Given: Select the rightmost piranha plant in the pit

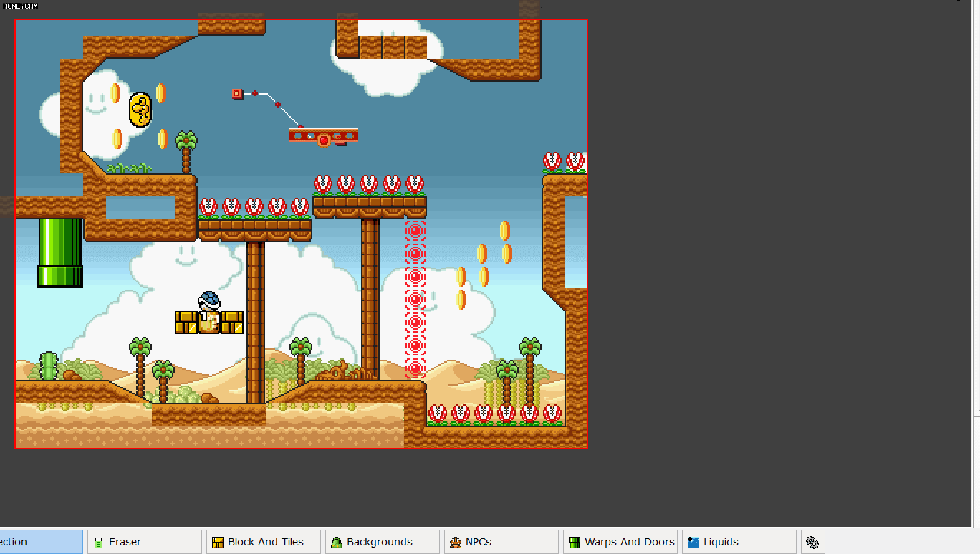Looking at the screenshot, I should tap(552, 414).
